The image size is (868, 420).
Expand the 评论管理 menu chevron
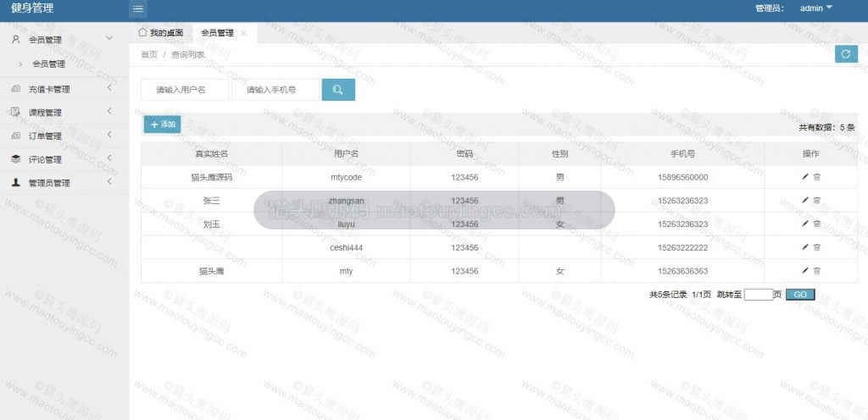click(x=109, y=158)
